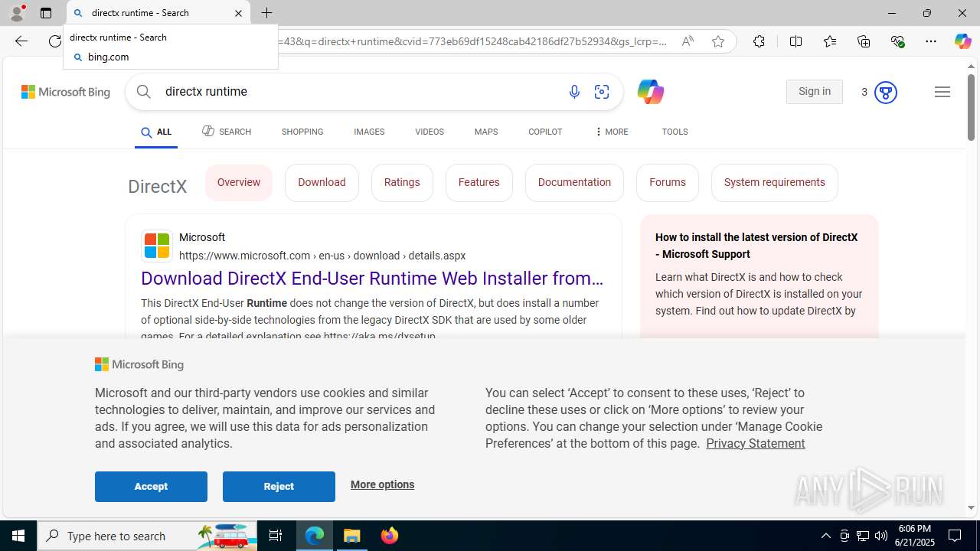
Task: Select the Features pill
Action: [479, 183]
